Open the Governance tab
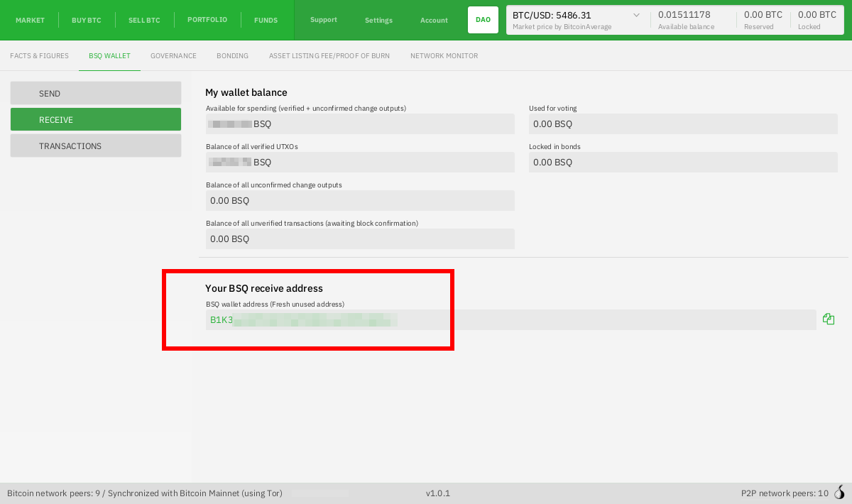 [x=173, y=56]
